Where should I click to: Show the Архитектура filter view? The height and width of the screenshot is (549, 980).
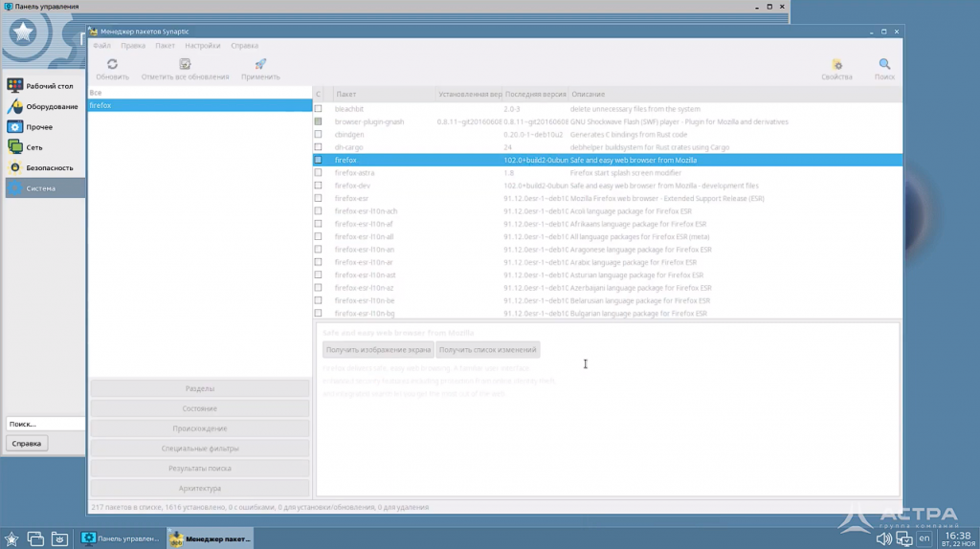tap(200, 489)
